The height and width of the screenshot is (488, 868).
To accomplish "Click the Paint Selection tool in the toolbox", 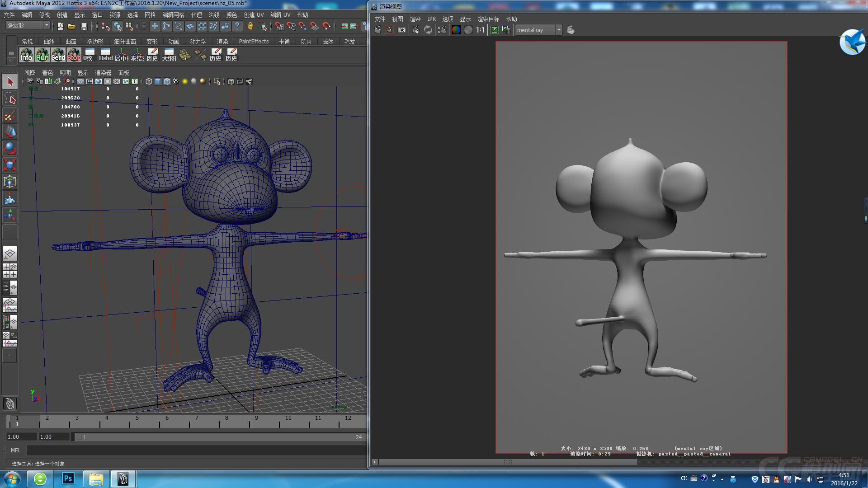I will [10, 115].
